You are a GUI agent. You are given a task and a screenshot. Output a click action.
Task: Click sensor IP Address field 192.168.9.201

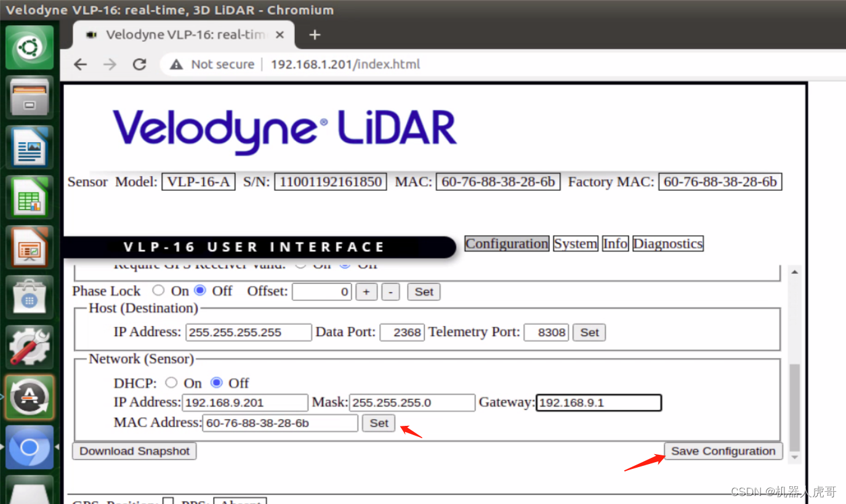click(x=245, y=403)
